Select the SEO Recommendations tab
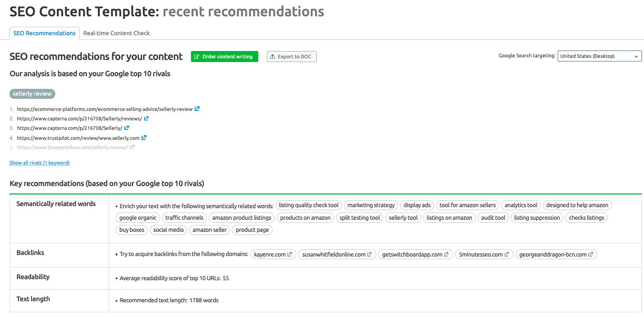 point(44,33)
